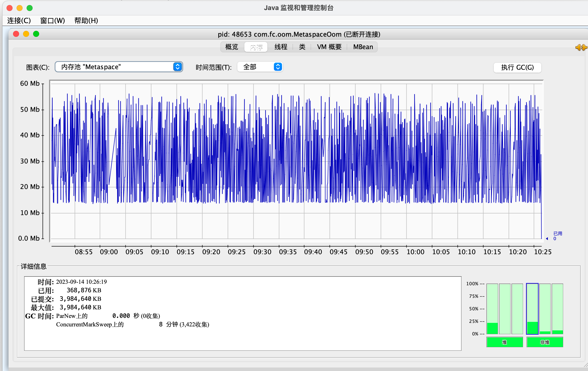The image size is (588, 371).
Task: Click the 100% scale label
Action: [x=472, y=284]
